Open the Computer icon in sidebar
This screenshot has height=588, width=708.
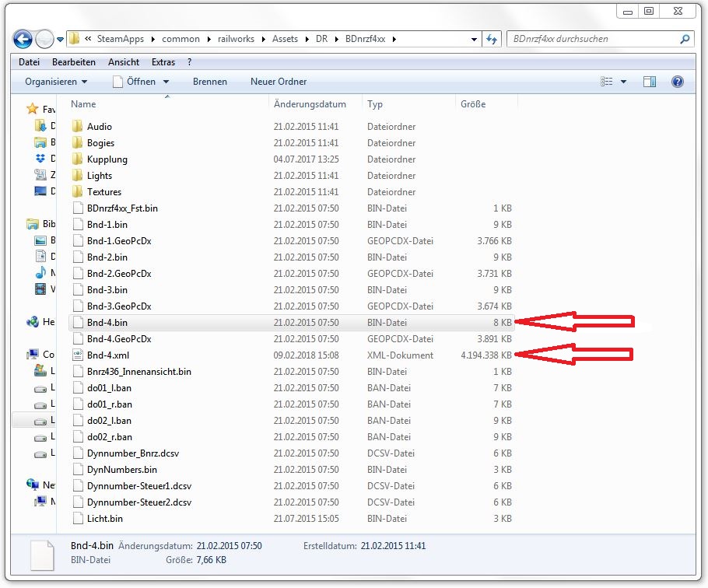click(33, 354)
